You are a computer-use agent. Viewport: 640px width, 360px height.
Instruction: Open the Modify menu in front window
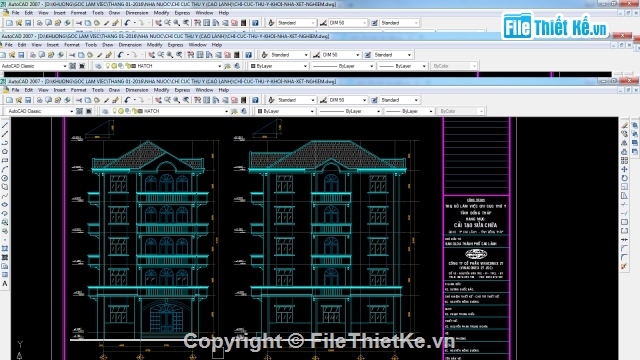tap(161, 90)
